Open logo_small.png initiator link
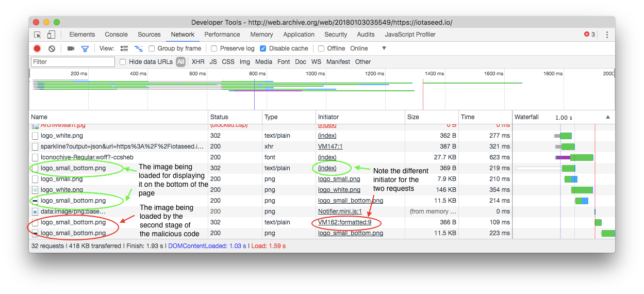The width and height of the screenshot is (644, 294). pos(339,179)
